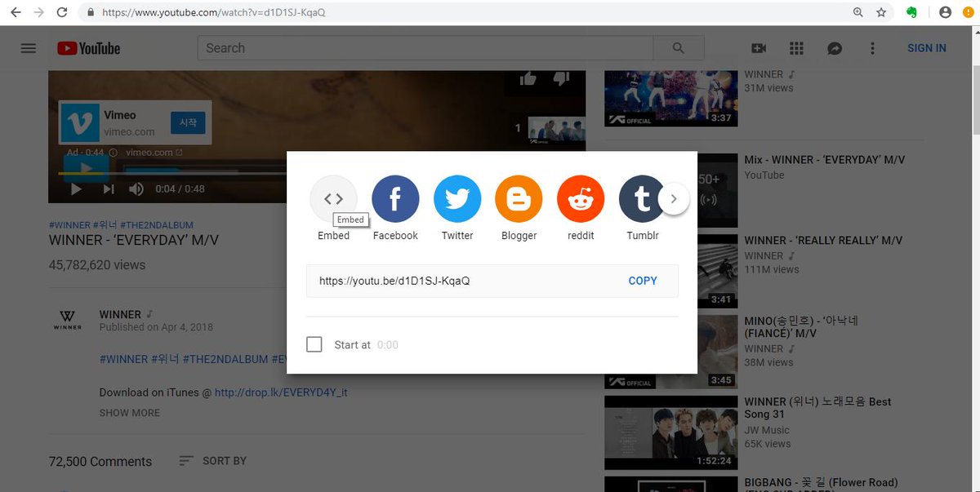Open the SORT BY comments dropdown
The width and height of the screenshot is (980, 492).
(x=212, y=461)
